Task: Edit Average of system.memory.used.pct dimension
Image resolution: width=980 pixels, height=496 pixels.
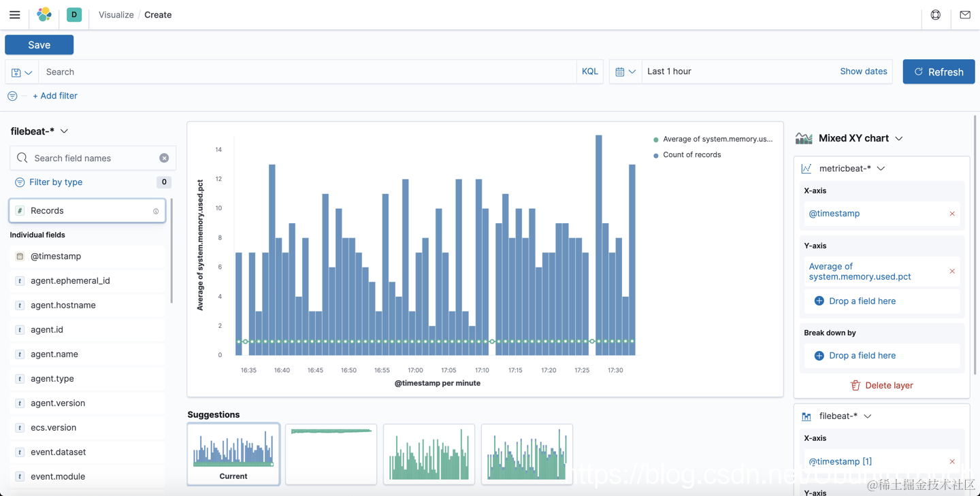Action: point(860,271)
